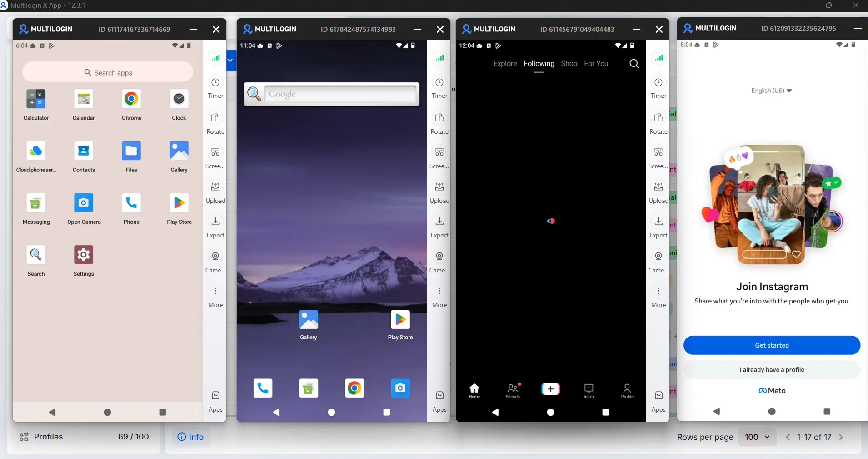868x459 pixels.
Task: Click the Search apps field
Action: (x=108, y=72)
